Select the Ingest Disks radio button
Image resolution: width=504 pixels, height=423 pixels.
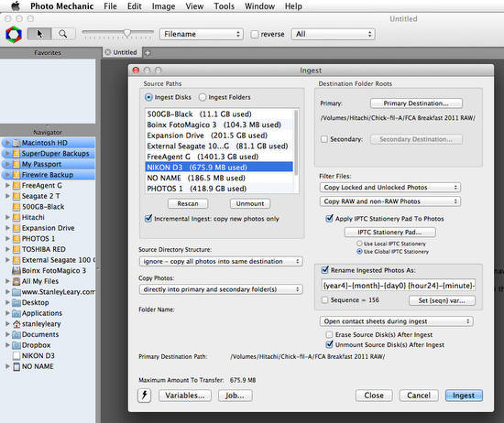coord(148,97)
